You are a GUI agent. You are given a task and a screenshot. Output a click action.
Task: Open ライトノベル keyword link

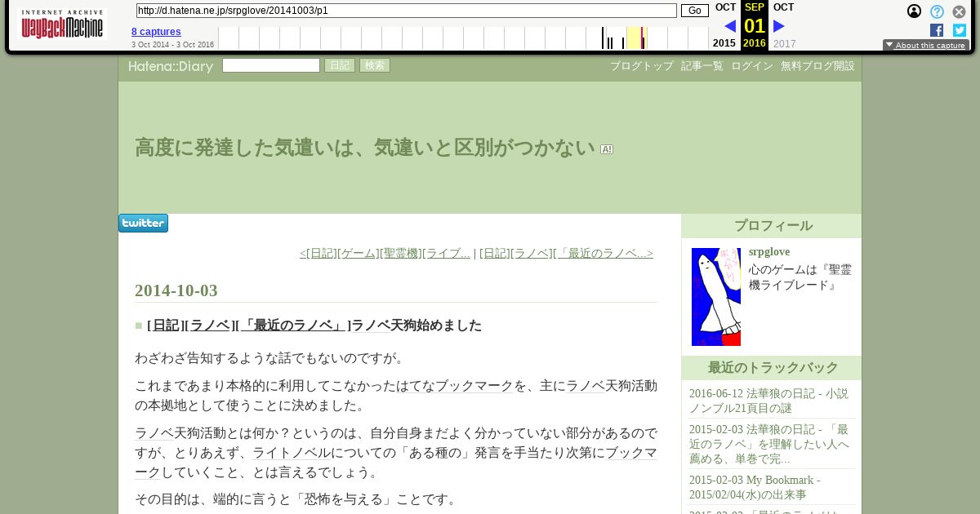click(x=292, y=453)
